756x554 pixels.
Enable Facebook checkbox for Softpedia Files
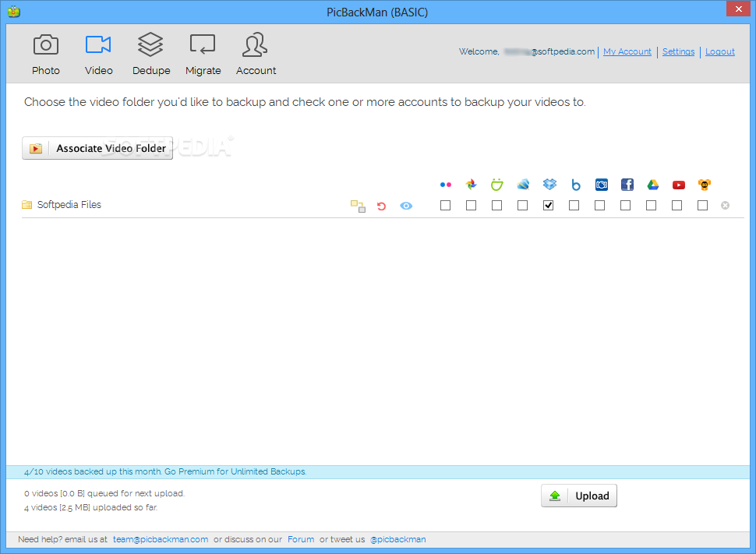(625, 206)
